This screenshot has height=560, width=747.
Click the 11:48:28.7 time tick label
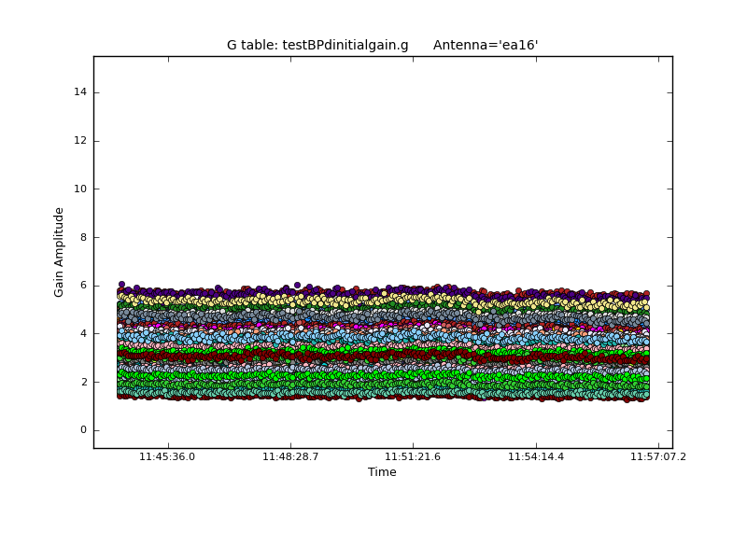tap(290, 457)
